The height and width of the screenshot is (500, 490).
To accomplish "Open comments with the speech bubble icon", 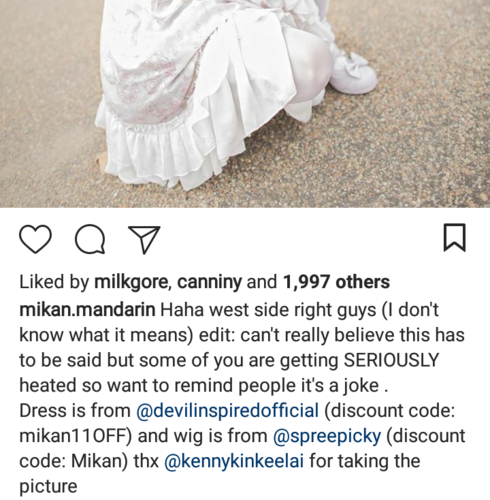I will (x=90, y=239).
